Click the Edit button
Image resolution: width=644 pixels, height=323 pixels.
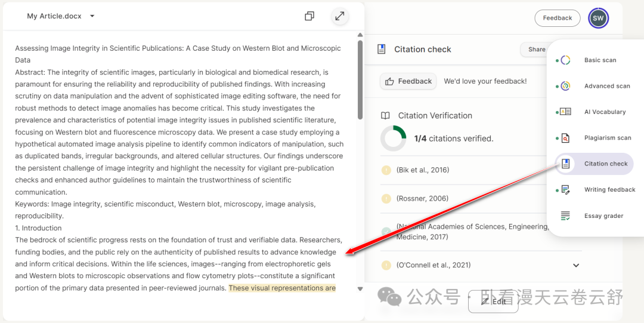(493, 302)
